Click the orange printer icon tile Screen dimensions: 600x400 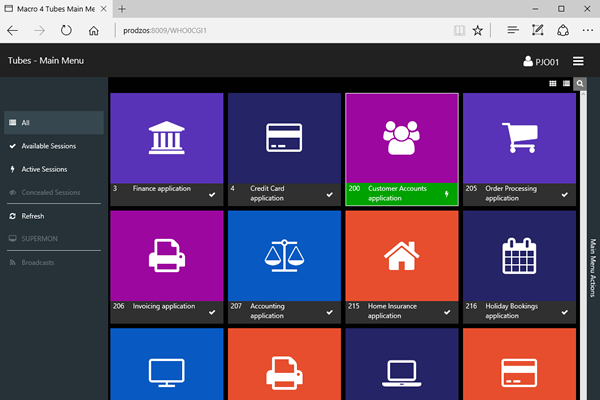284,364
